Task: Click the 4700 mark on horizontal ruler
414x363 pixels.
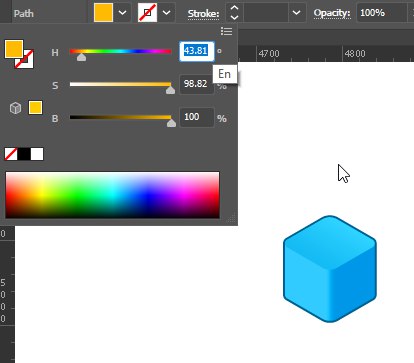Action: [x=269, y=54]
